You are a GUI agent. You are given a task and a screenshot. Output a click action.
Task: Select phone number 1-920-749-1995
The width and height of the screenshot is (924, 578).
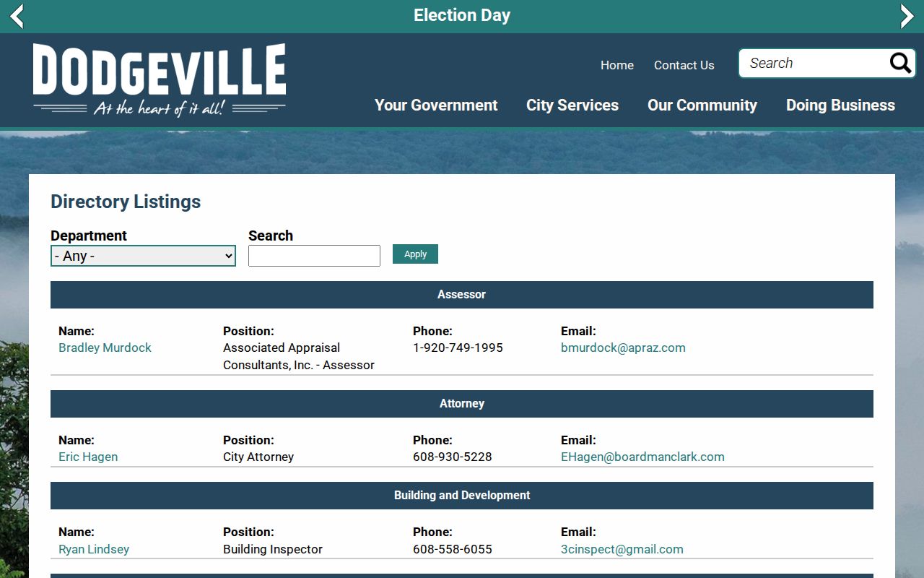point(458,348)
